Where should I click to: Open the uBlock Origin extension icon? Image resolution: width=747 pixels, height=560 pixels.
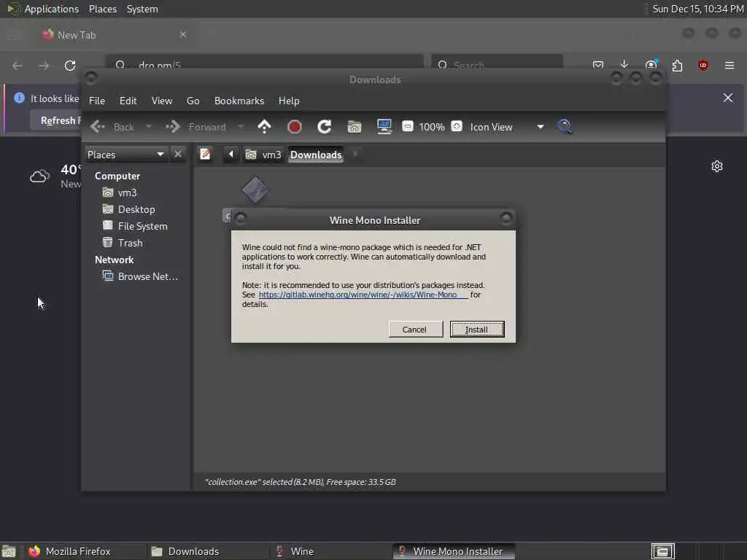pos(703,65)
